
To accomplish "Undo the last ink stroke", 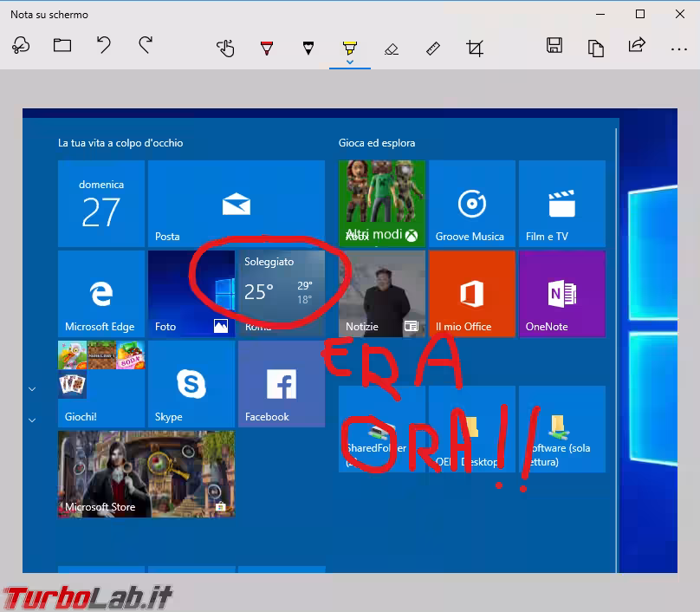I will 104,46.
